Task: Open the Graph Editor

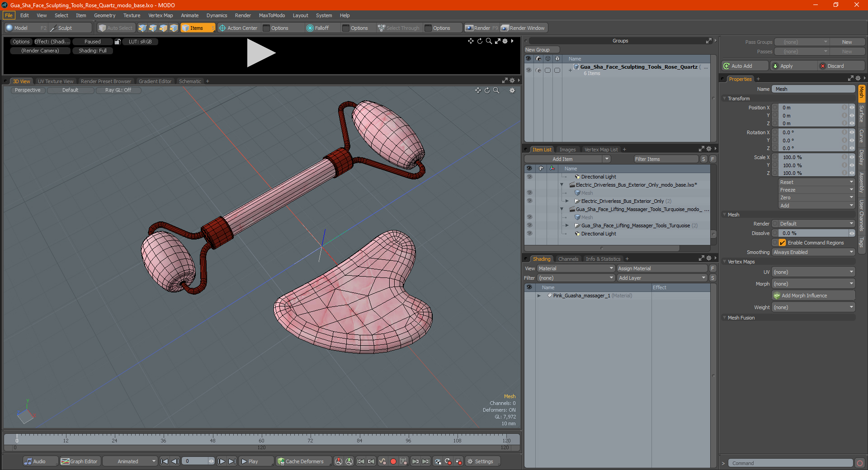Action: 79,461
